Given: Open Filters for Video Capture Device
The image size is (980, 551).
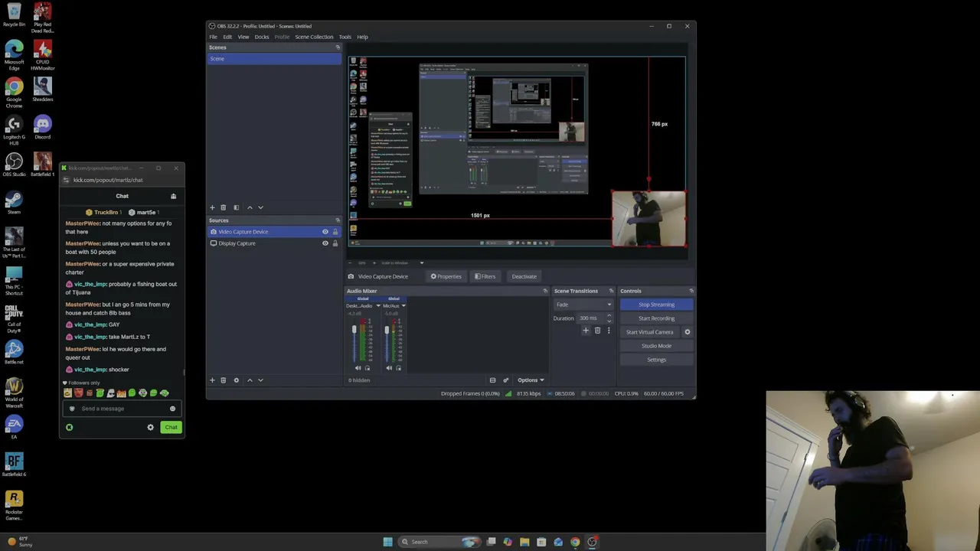Looking at the screenshot, I should pyautogui.click(x=485, y=276).
